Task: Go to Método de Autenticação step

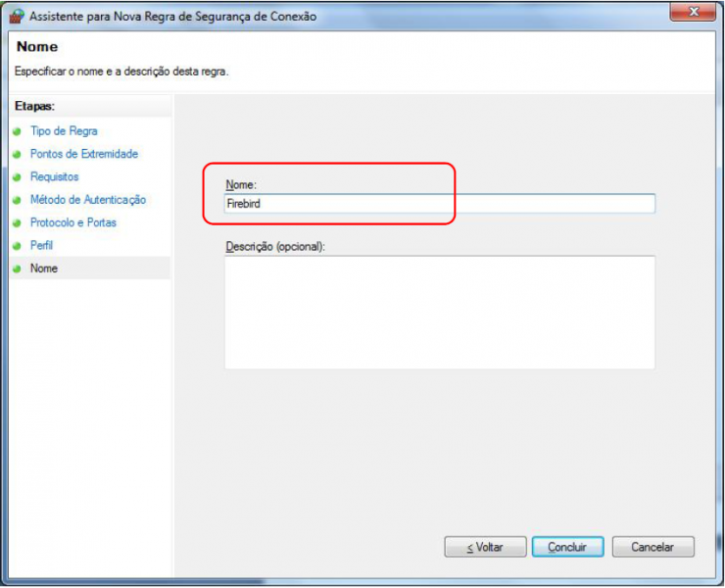Action: (88, 199)
